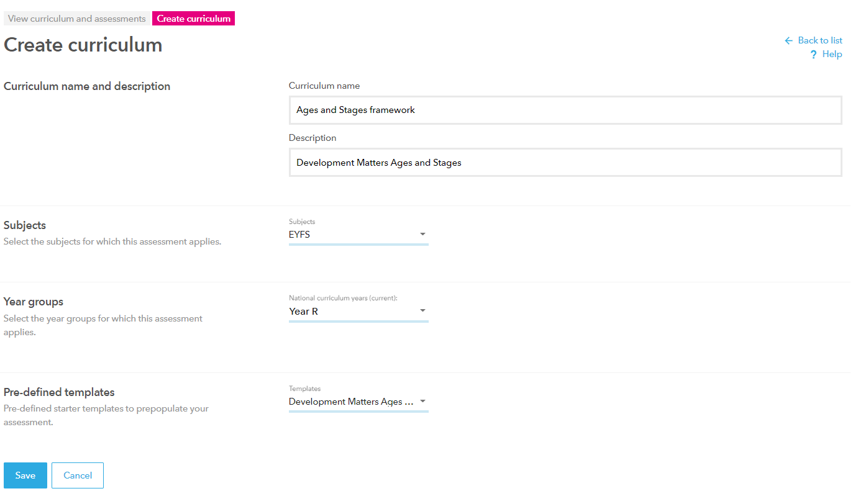Click into the Description text field

tap(565, 163)
